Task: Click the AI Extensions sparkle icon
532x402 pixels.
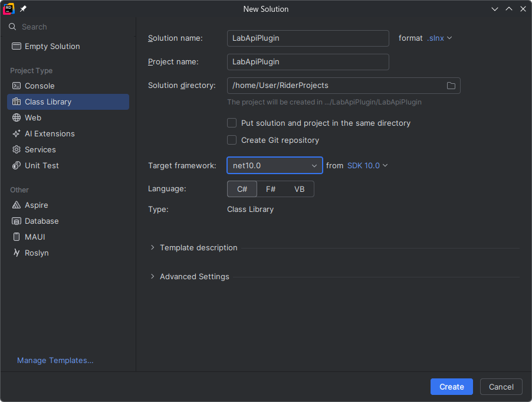Action: coord(17,134)
